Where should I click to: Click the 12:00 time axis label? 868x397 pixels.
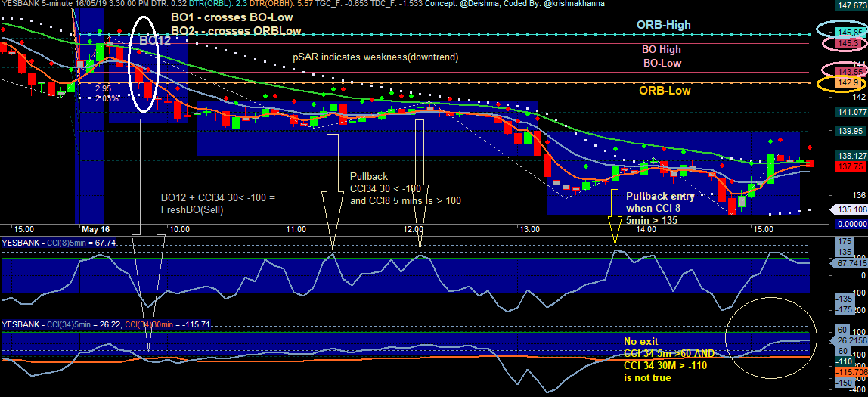tap(413, 228)
